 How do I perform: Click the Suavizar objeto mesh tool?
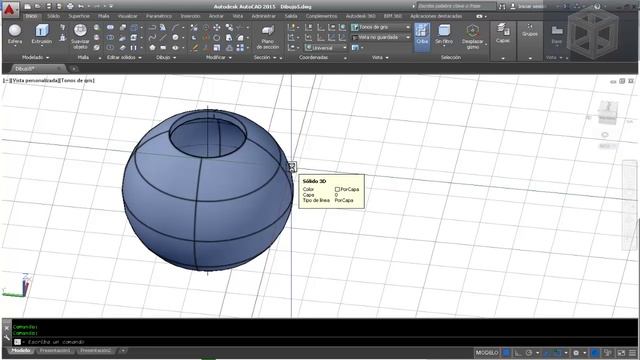(x=80, y=37)
